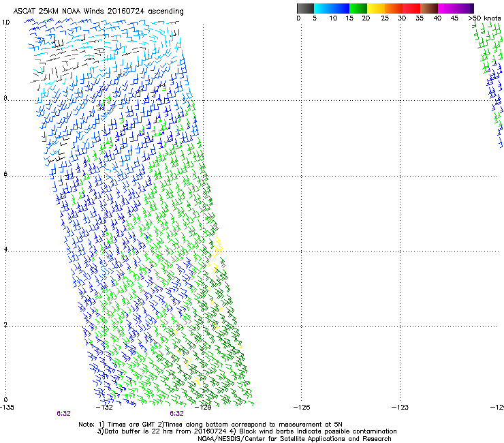Click the 6:32 time label between -132 and -129
This screenshot has width=504, height=443.
point(177,414)
